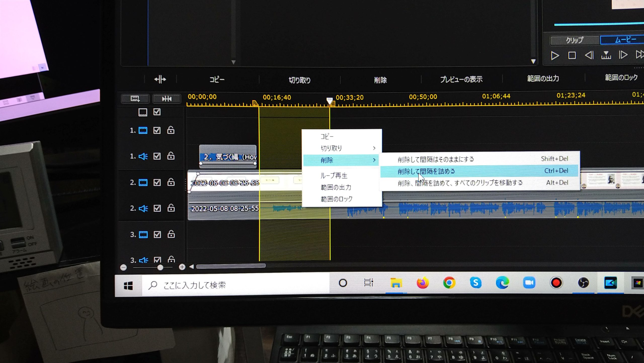Toggle audio track 2 enable checkbox

coord(157,208)
